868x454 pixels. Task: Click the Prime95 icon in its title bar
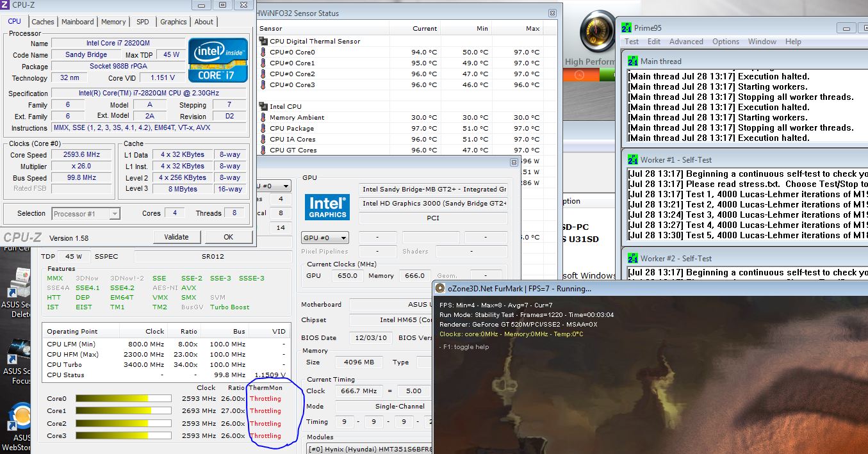coord(626,28)
